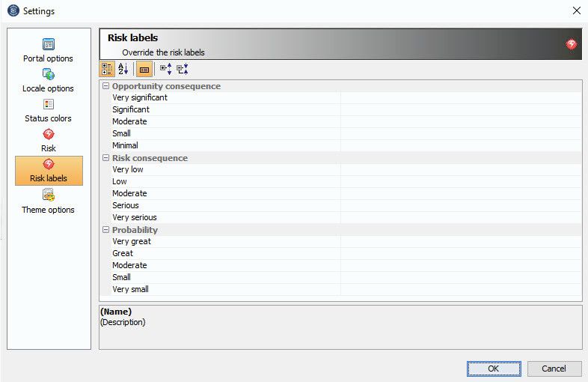Image resolution: width=588 pixels, height=382 pixels.
Task: Edit the Very great value field
Action: (462, 241)
